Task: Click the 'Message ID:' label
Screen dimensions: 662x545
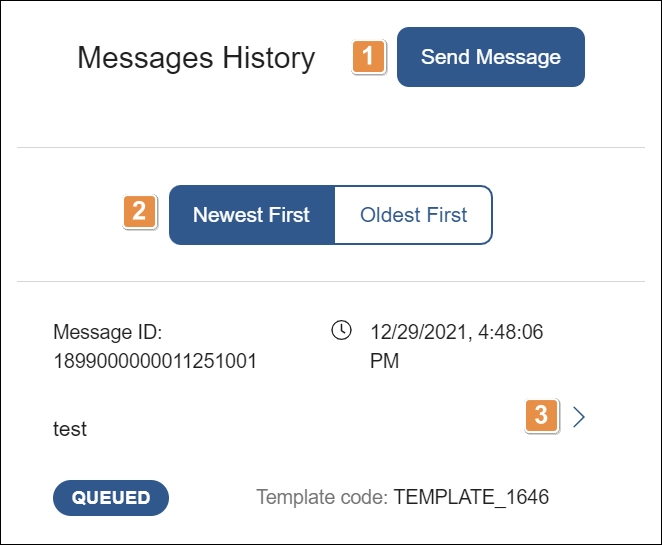Action: [x=107, y=332]
